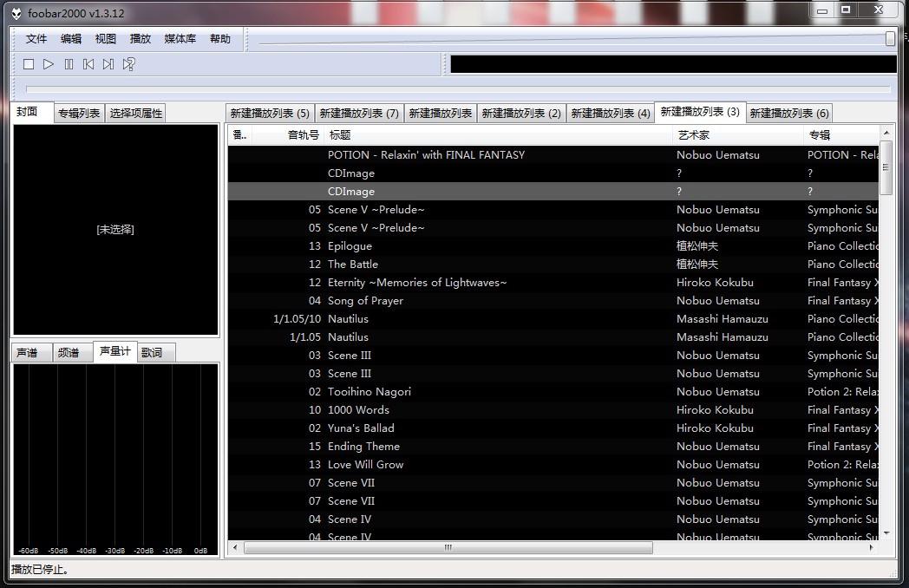Click the horizontal scrollbar thumb
The height and width of the screenshot is (588, 909).
tap(448, 547)
